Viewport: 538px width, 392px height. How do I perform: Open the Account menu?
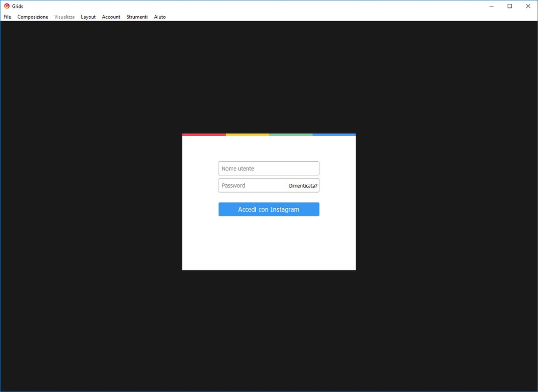[x=111, y=17]
